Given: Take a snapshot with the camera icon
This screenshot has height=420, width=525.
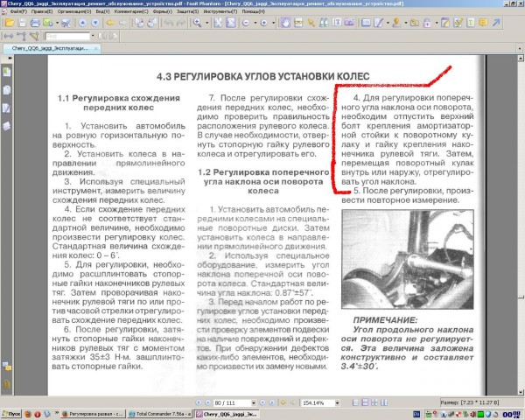Looking at the screenshot, I should [x=349, y=23].
